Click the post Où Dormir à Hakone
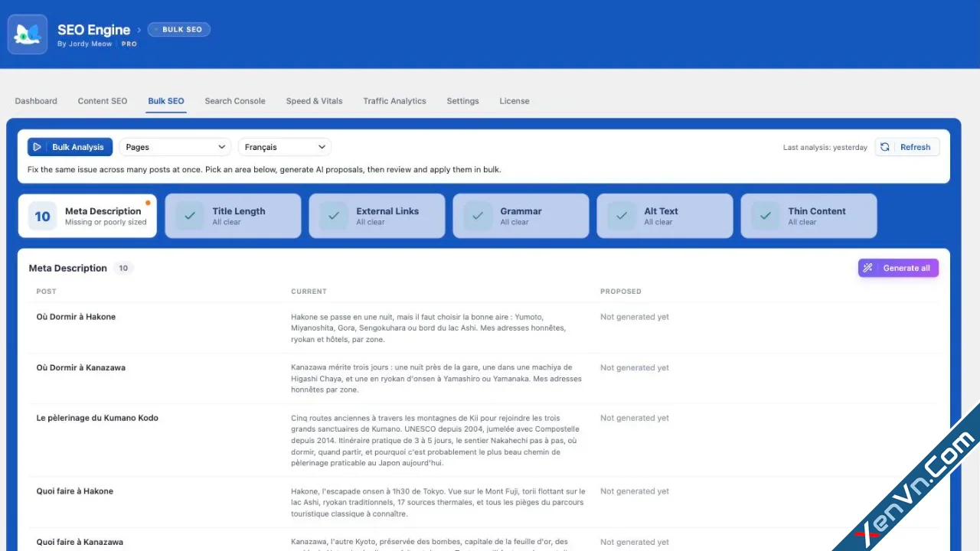Image resolution: width=980 pixels, height=551 pixels. click(x=76, y=317)
